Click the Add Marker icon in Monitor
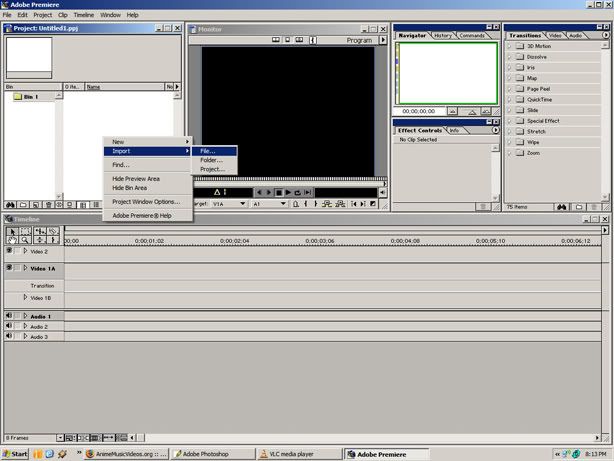The image size is (614, 461). (x=296, y=204)
